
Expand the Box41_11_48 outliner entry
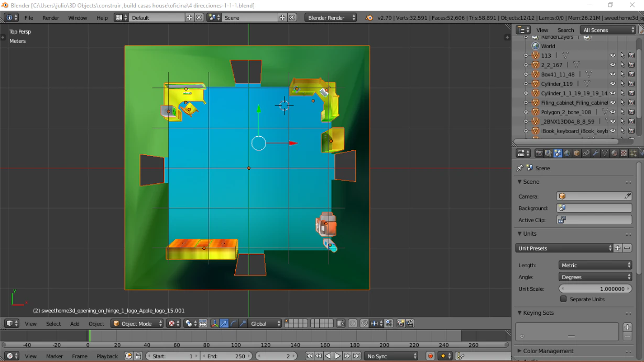pyautogui.click(x=526, y=74)
